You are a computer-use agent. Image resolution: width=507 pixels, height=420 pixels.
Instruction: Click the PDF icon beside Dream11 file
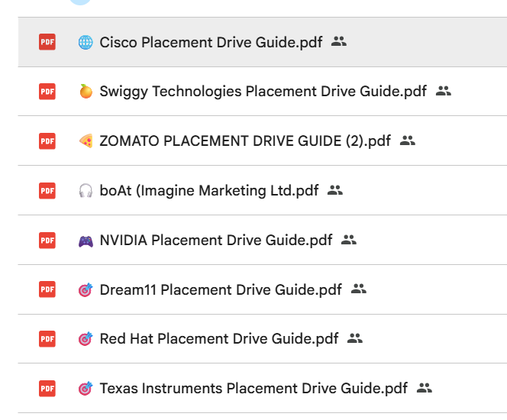(x=47, y=290)
